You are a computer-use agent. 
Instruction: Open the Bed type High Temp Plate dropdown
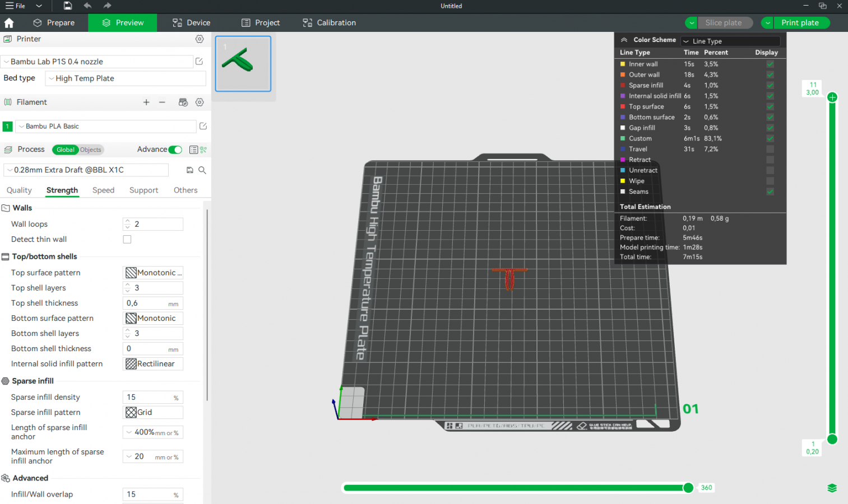click(126, 78)
